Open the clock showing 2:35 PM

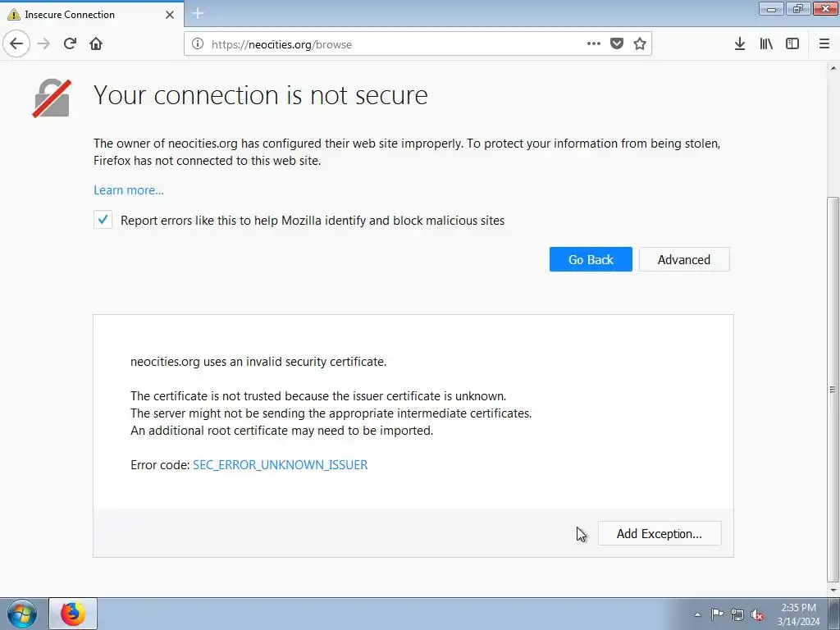798,614
